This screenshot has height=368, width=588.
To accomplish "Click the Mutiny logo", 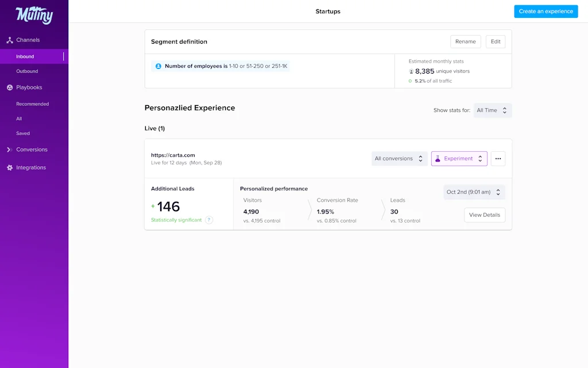I will coord(34,15).
